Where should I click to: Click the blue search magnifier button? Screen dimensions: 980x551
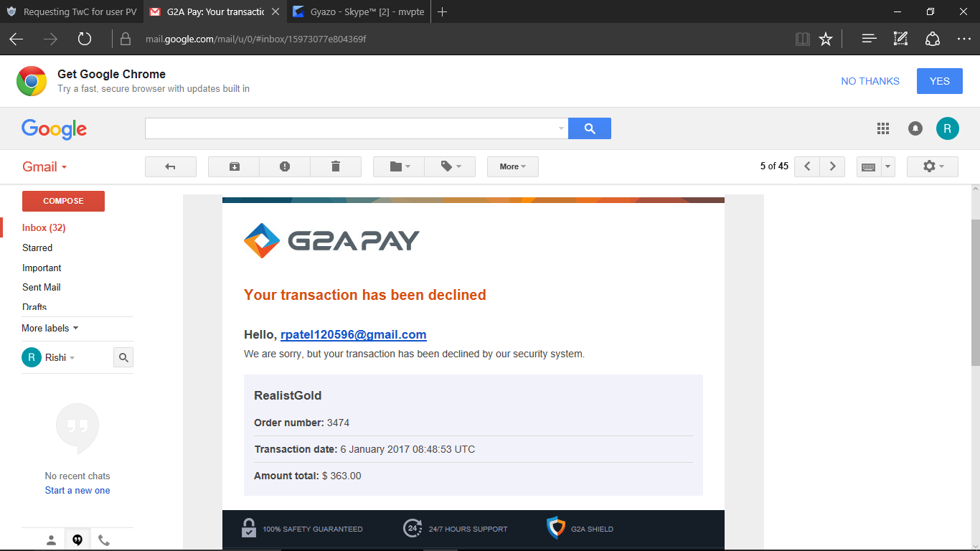pyautogui.click(x=590, y=128)
